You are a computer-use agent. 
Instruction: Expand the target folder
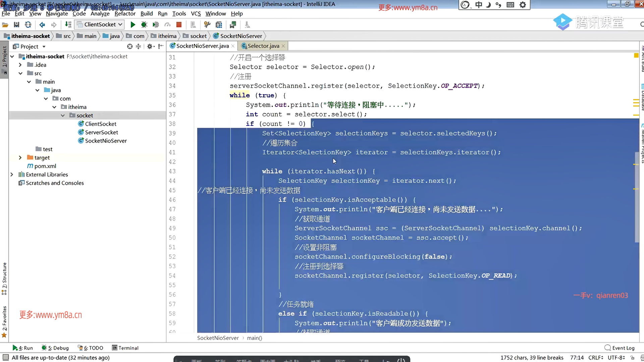(x=20, y=158)
